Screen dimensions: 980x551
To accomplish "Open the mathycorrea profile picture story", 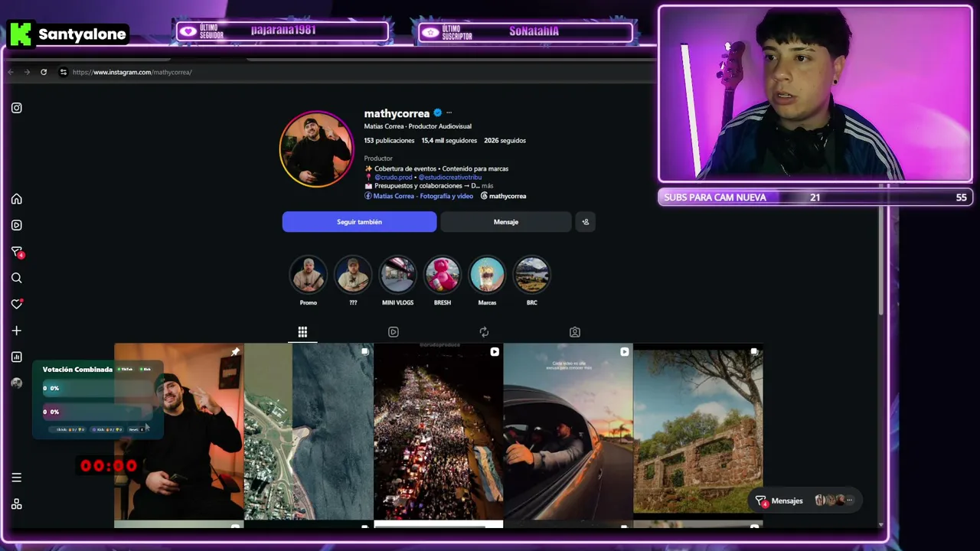I will pos(317,149).
